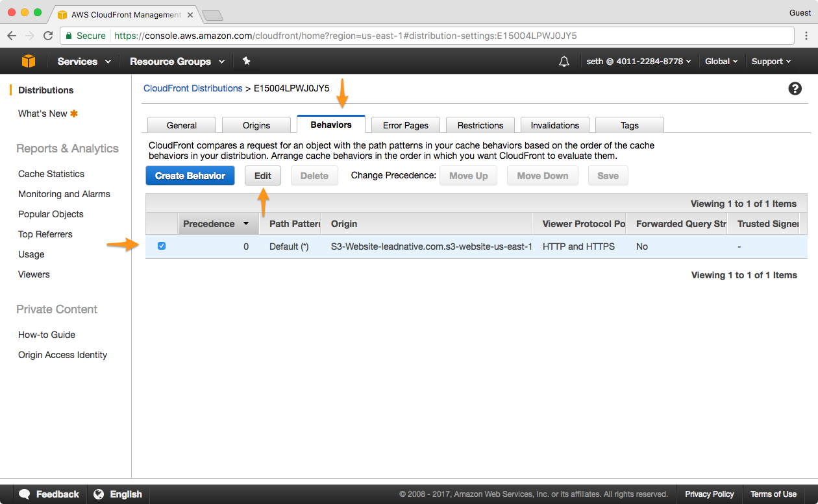
Task: Follow the CloudFront Distributions breadcrumb link
Action: click(x=193, y=88)
